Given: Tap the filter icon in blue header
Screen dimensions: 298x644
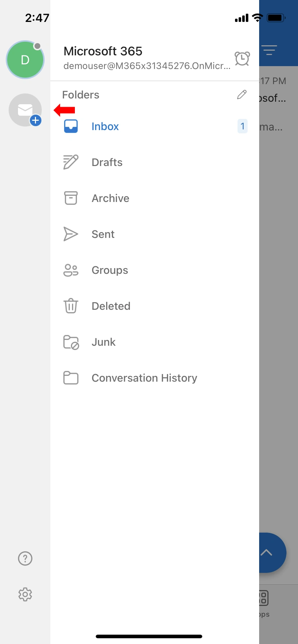Looking at the screenshot, I should (269, 50).
